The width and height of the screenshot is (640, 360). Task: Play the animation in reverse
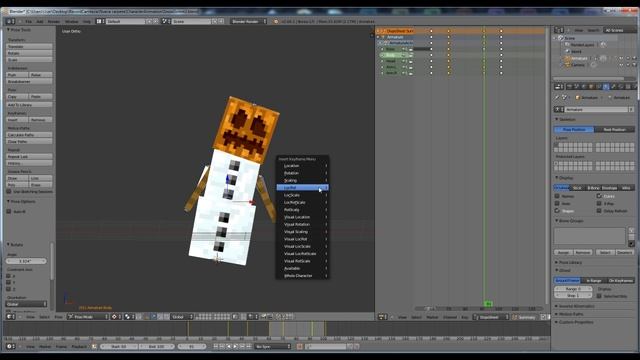coord(229,347)
